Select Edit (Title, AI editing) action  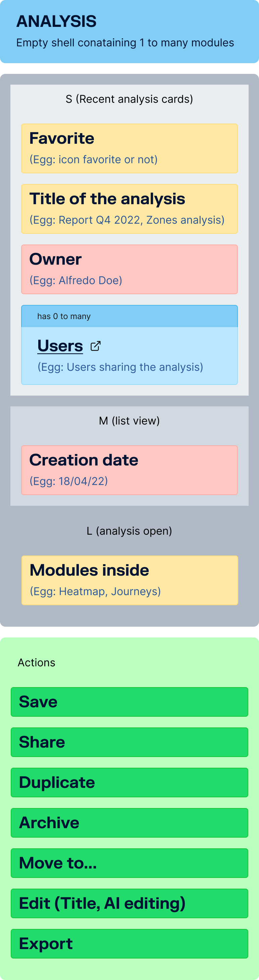point(129,903)
